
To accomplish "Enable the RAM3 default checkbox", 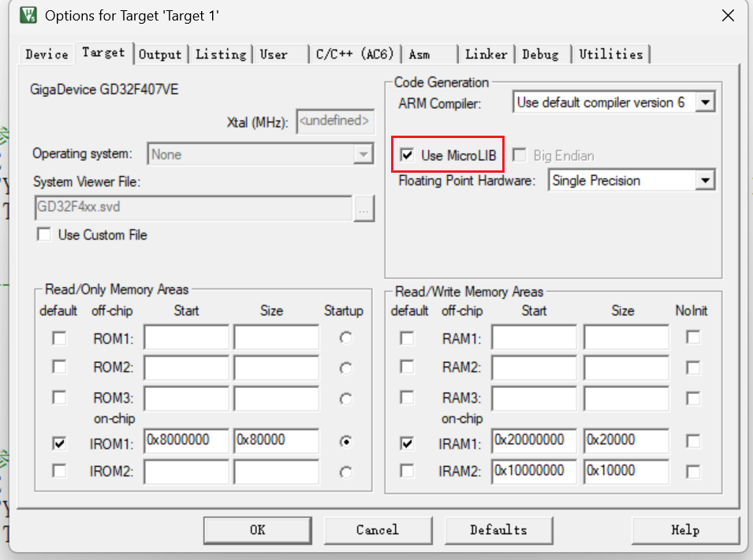I will pos(407,398).
